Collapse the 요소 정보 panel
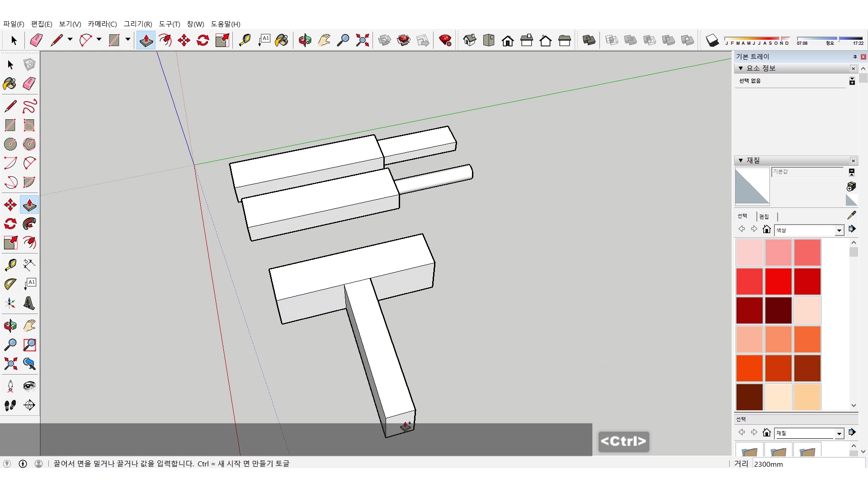The width and height of the screenshot is (868, 488). (x=741, y=68)
